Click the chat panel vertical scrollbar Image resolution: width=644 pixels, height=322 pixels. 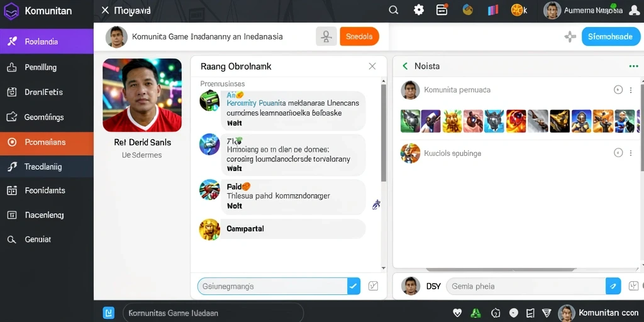click(384, 133)
